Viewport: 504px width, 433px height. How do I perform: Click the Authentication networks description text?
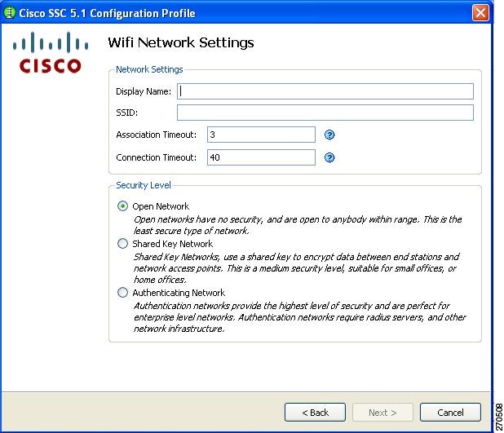pos(299,317)
